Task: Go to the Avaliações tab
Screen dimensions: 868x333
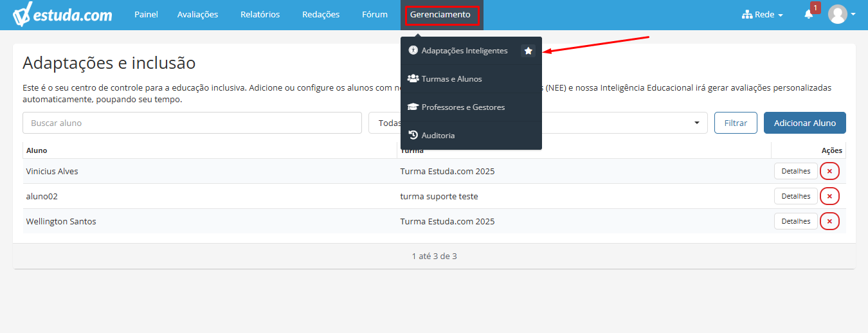Action: (197, 15)
